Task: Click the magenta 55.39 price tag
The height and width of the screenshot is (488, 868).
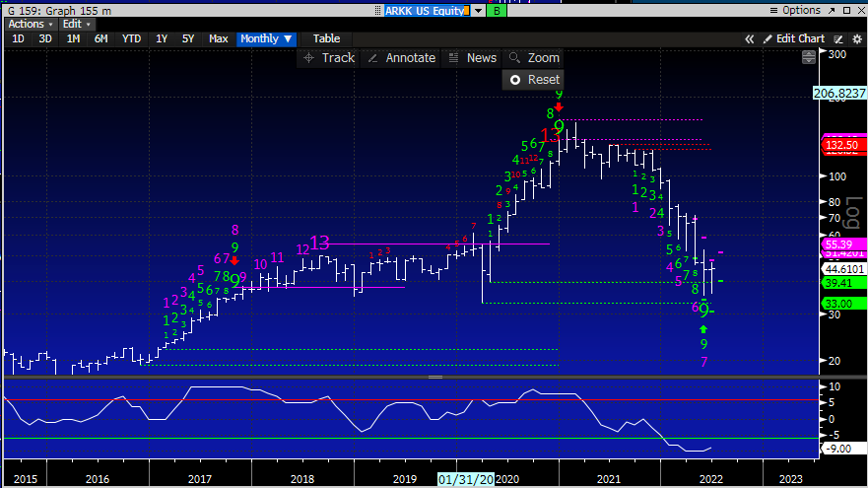Action: 842,244
